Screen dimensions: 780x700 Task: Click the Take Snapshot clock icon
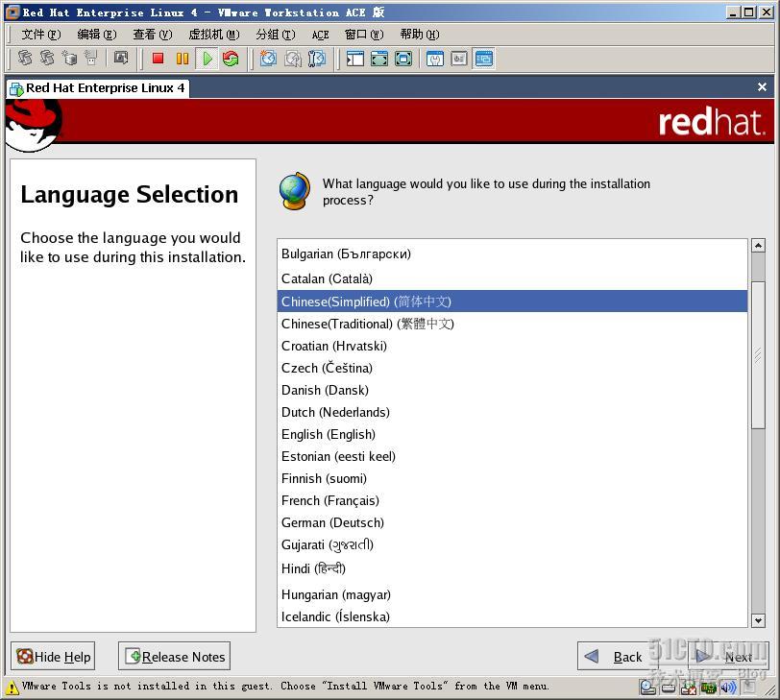(268, 59)
